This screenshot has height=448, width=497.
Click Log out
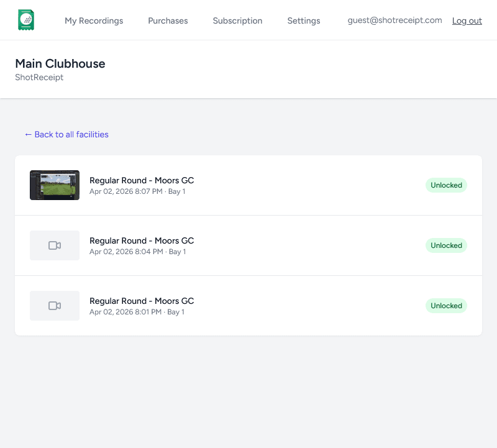pyautogui.click(x=467, y=21)
